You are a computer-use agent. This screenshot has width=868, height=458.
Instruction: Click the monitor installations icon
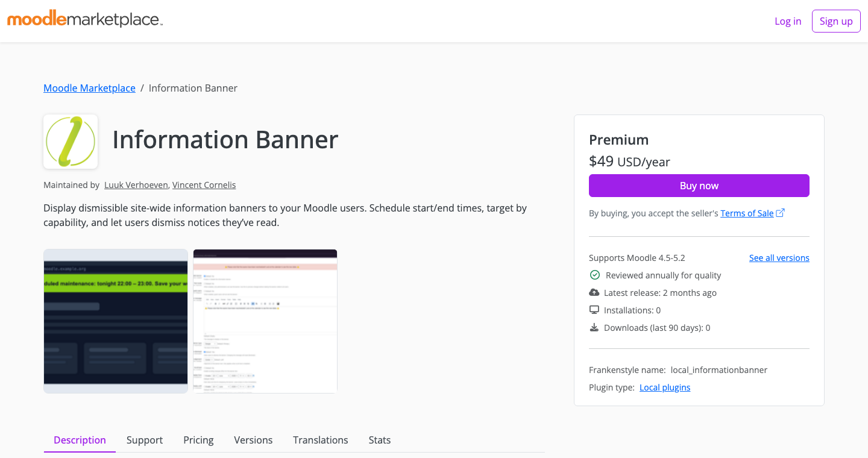594,310
